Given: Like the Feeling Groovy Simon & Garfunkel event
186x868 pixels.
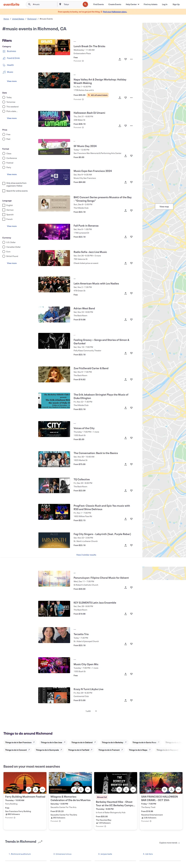Looking at the screenshot, I should tap(131, 353).
